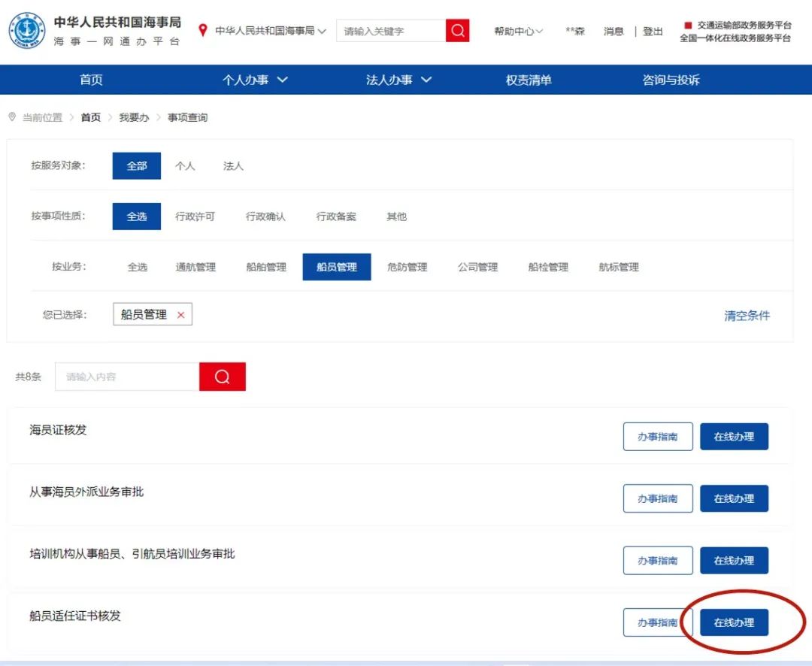Open 消息 messages link
The width and height of the screenshot is (812, 666).
614,31
